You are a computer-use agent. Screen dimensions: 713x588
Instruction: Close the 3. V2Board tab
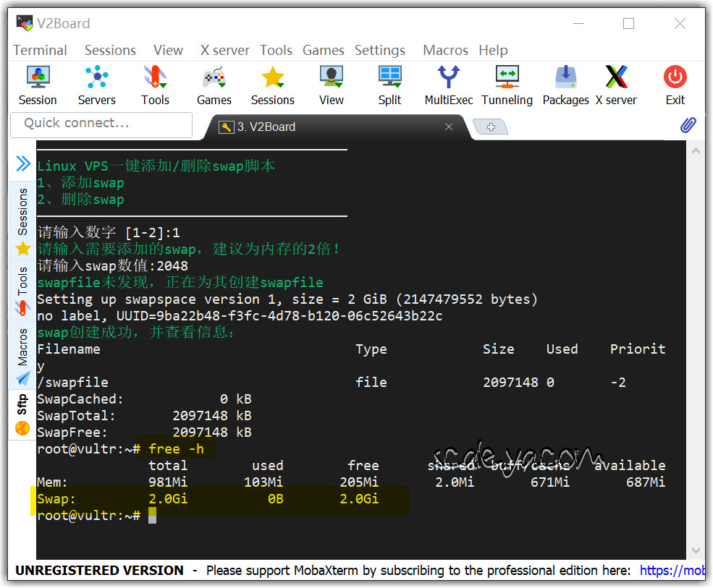click(449, 127)
